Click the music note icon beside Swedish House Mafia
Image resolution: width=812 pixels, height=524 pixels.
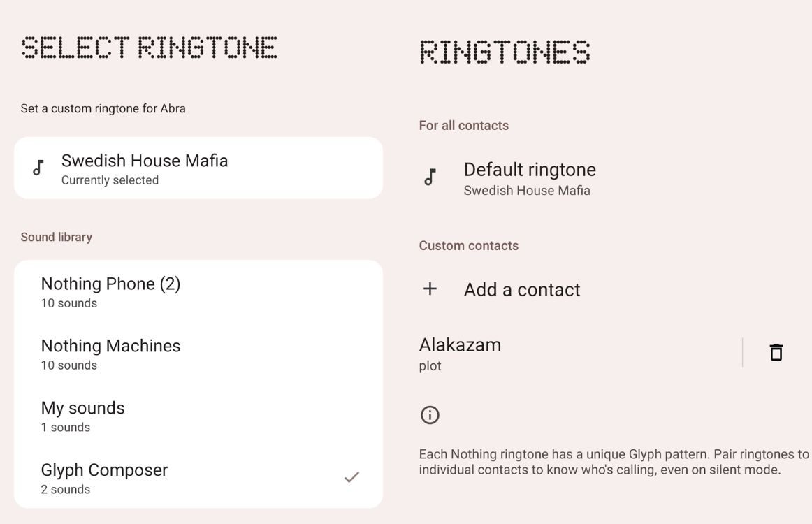(x=40, y=168)
